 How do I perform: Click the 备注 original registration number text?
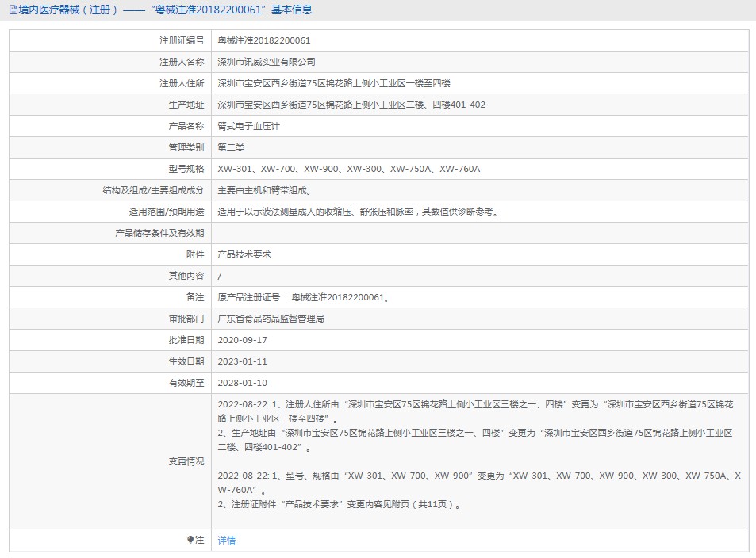[x=304, y=297]
